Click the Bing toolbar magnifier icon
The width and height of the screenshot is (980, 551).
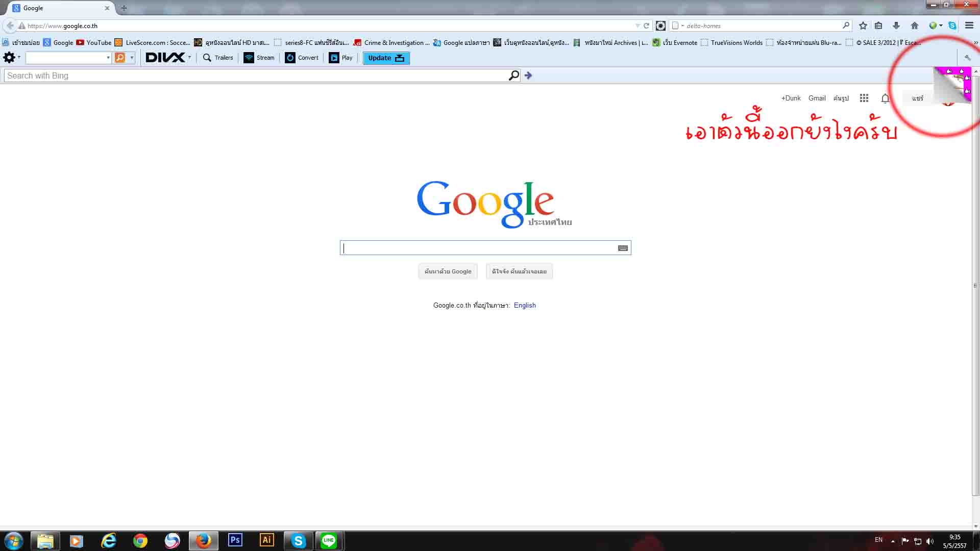click(x=514, y=76)
